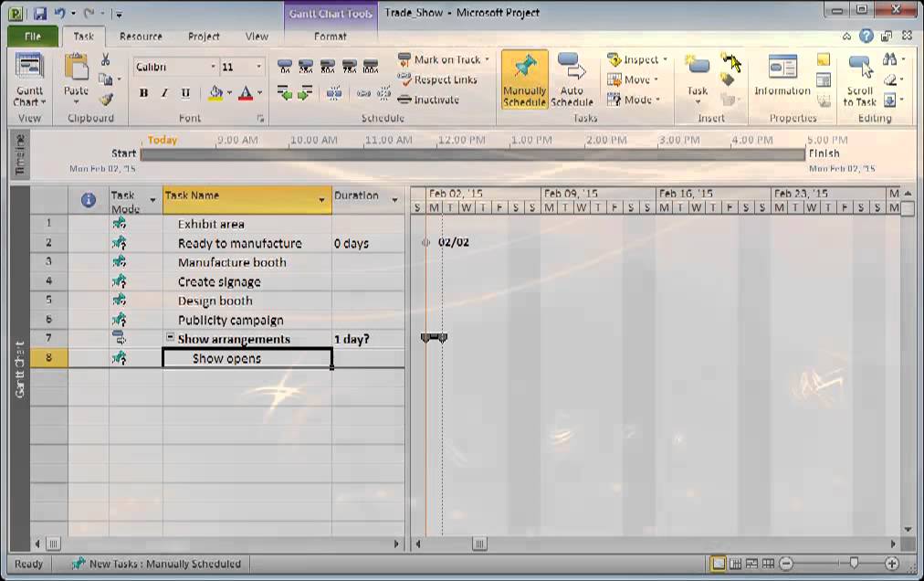Activate the Format Painter brush icon
Image resolution: width=924 pixels, height=581 pixels.
106,99
